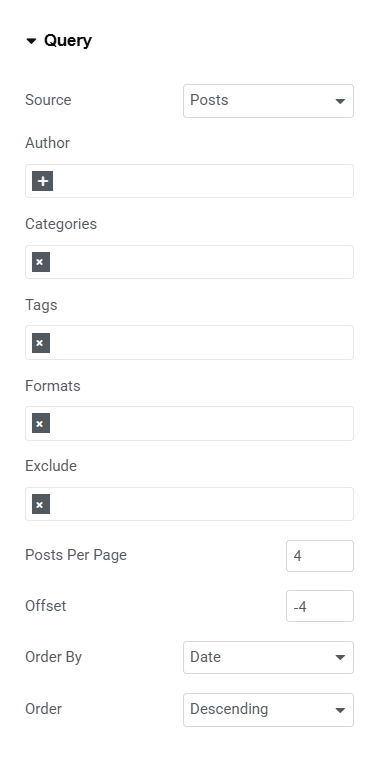Screen dimensions: 366x764
Task: Click the Order By label text
Action: [54, 657]
